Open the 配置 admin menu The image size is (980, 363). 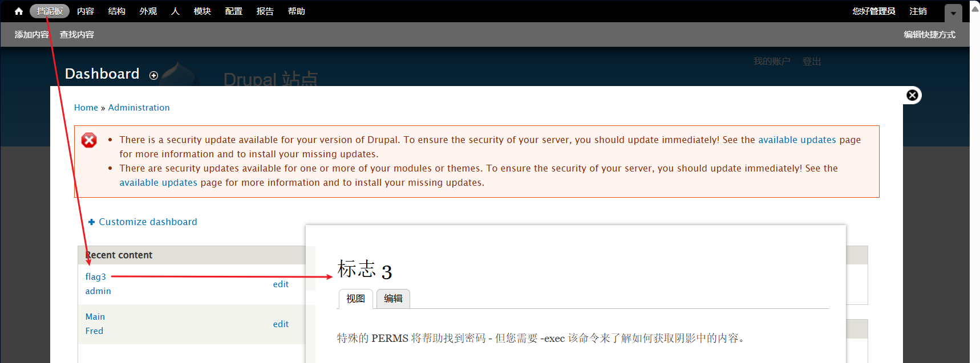(x=234, y=11)
